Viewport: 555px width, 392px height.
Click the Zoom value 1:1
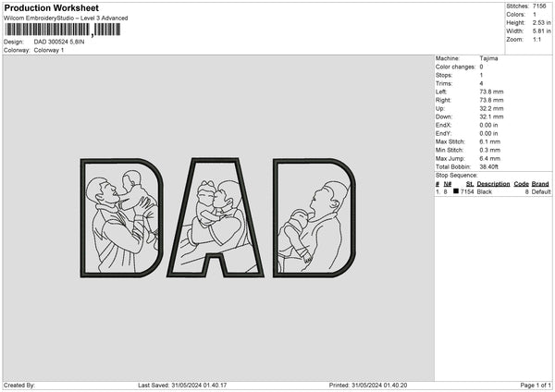tap(536, 39)
